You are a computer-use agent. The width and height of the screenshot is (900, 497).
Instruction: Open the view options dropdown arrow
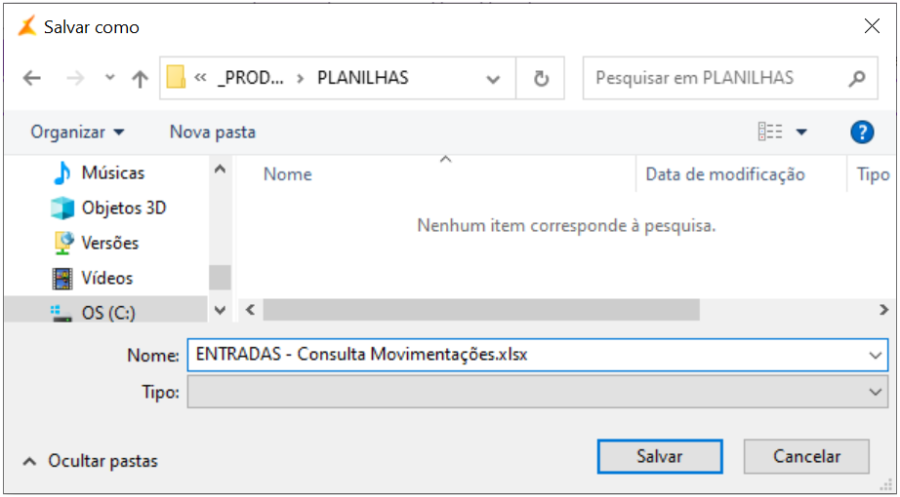click(801, 132)
